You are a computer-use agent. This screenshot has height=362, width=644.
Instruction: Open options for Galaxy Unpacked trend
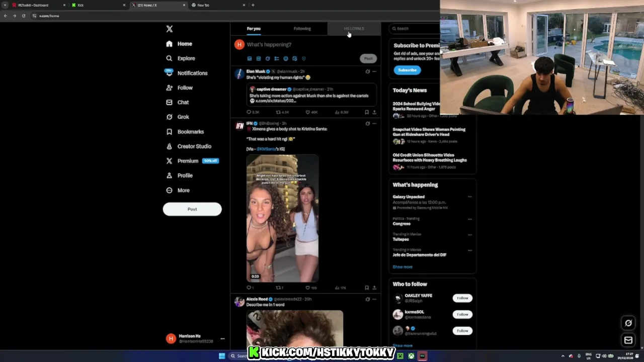tap(470, 197)
